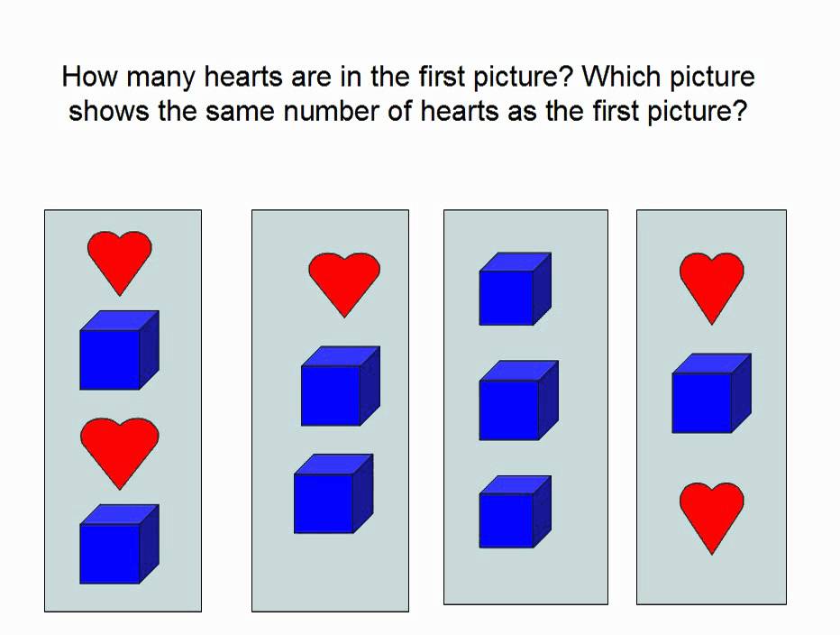Click the top cube in the third picture

coord(514,289)
